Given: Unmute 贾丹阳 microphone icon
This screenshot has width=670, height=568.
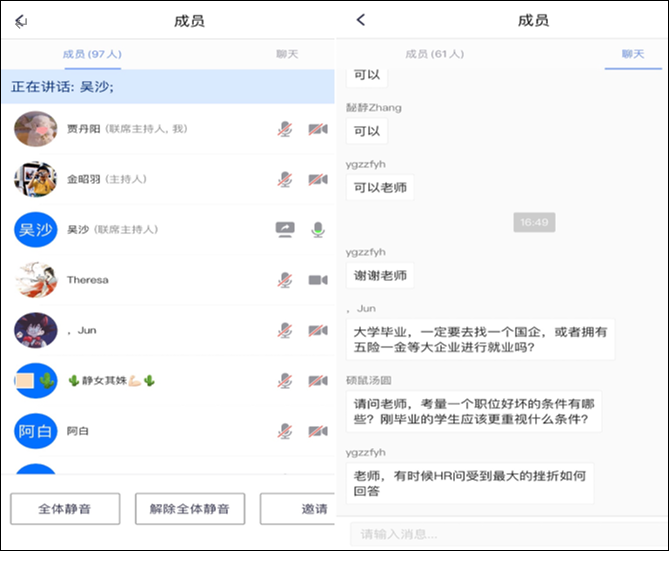Looking at the screenshot, I should pyautogui.click(x=285, y=129).
